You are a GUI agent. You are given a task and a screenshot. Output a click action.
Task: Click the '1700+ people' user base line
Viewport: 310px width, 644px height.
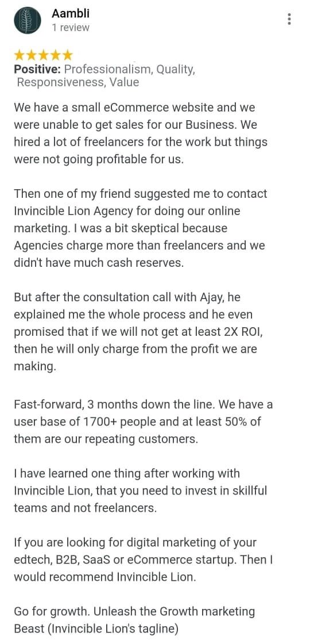click(x=137, y=421)
